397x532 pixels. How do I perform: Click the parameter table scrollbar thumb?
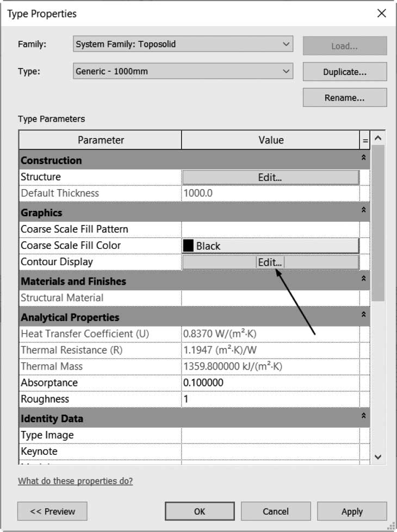click(378, 223)
